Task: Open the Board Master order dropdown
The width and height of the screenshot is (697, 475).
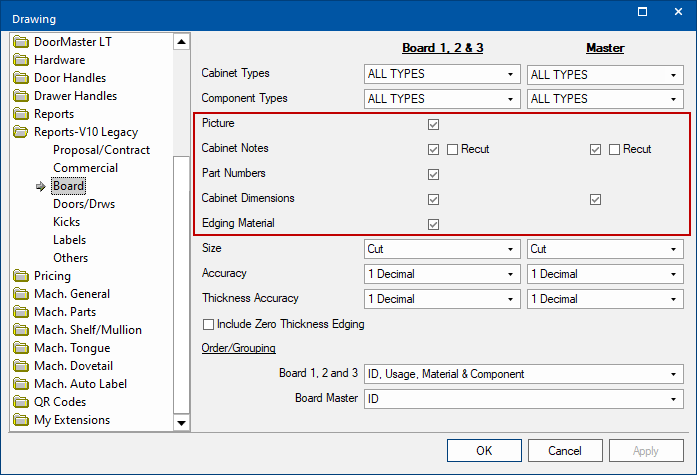Action: (524, 399)
